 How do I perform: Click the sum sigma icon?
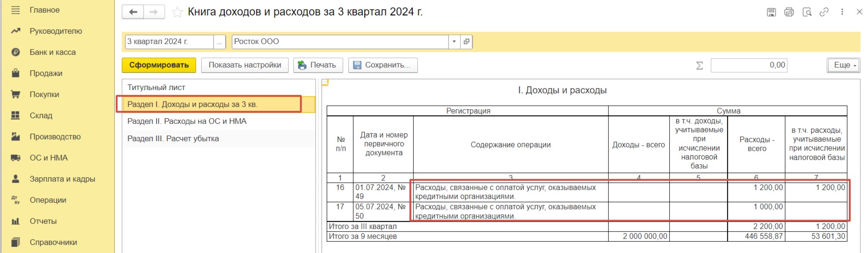[x=699, y=65]
